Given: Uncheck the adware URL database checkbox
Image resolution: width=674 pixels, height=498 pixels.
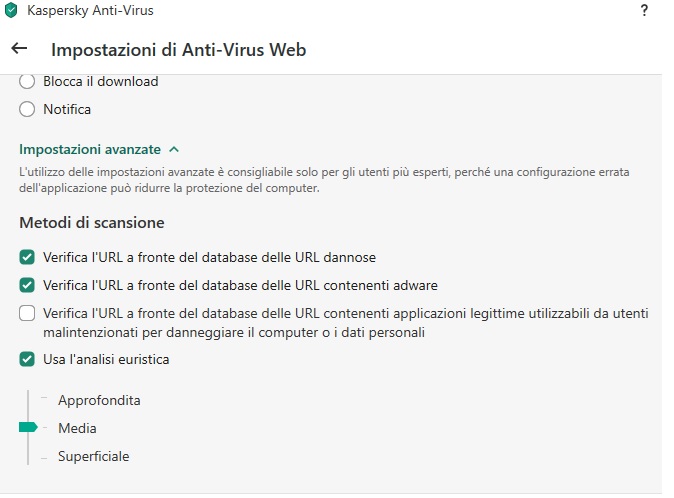Looking at the screenshot, I should (x=27, y=285).
